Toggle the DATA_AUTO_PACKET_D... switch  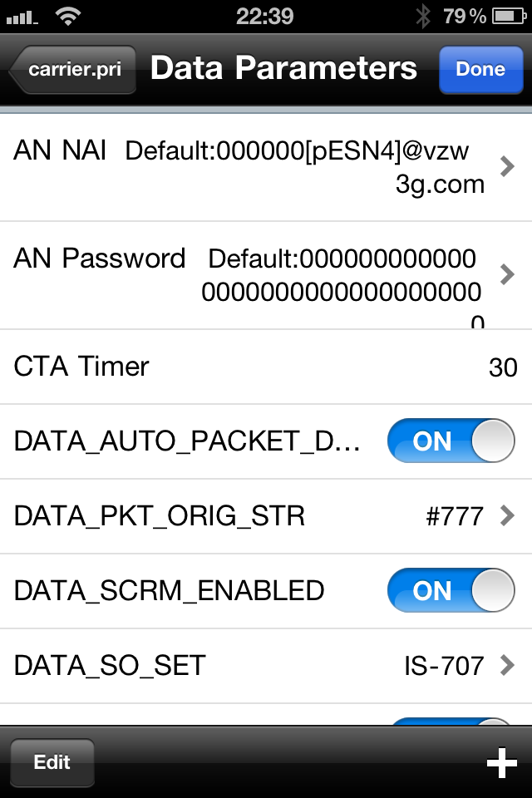pyautogui.click(x=451, y=441)
